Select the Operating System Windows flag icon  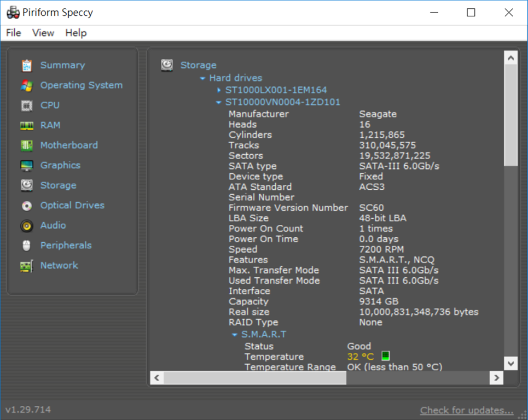pyautogui.click(x=27, y=85)
